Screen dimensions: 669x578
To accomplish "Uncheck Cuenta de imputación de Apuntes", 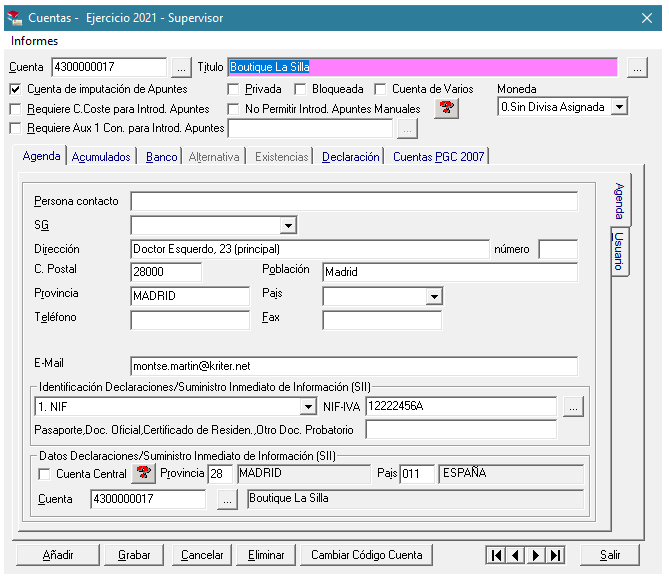I will (x=15, y=89).
